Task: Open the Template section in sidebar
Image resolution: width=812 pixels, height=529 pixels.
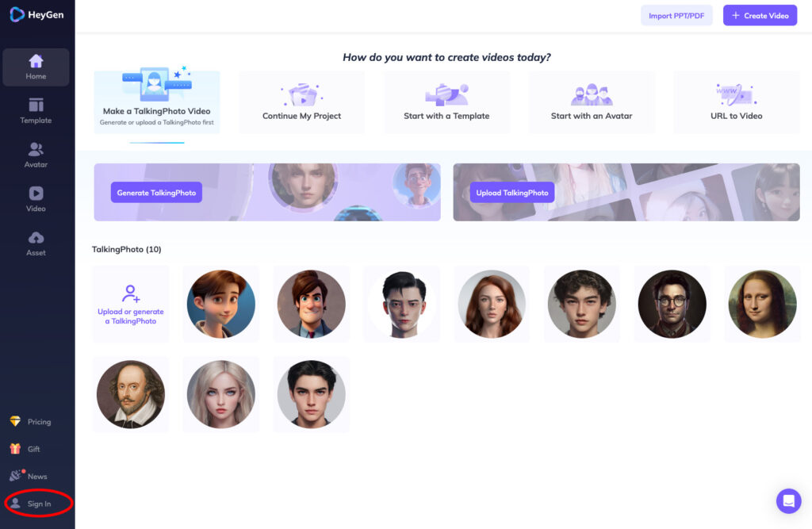Action: tap(36, 111)
